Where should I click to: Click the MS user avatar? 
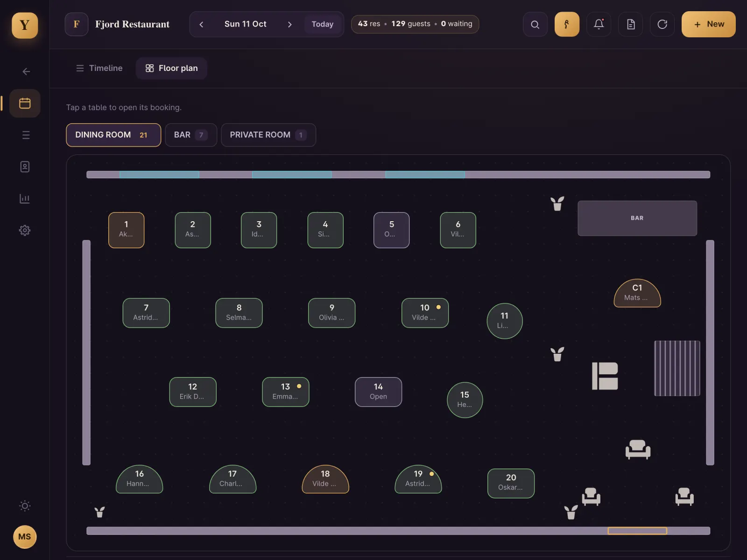click(25, 537)
